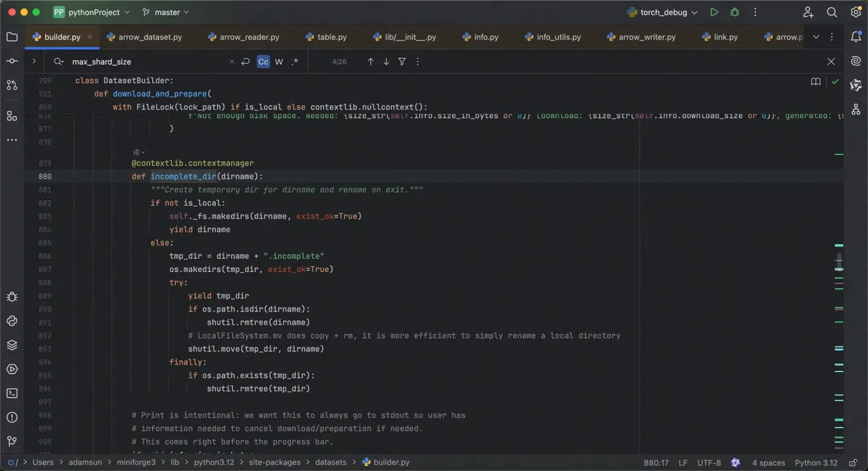Image resolution: width=868 pixels, height=471 pixels.
Task: Click sticky line class DatasetBuilder
Action: (124, 81)
